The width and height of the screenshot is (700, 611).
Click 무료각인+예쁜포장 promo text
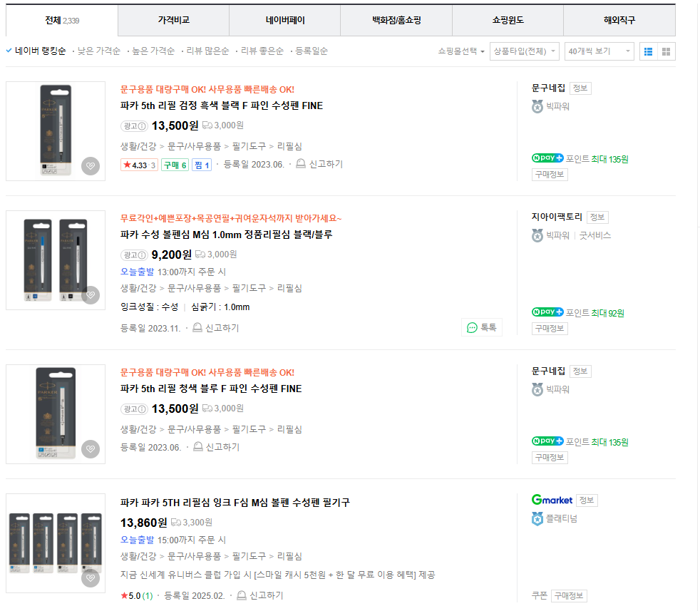coord(231,219)
